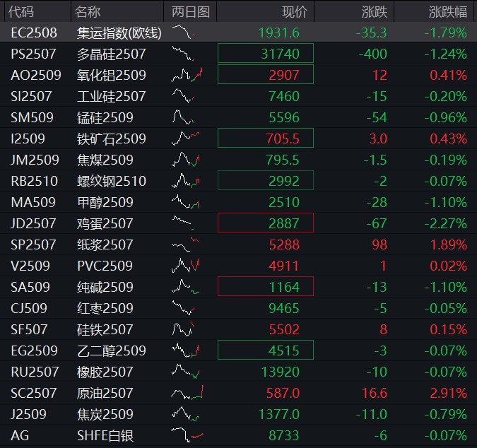Open the CJ509 two-day mini chart

(x=184, y=307)
